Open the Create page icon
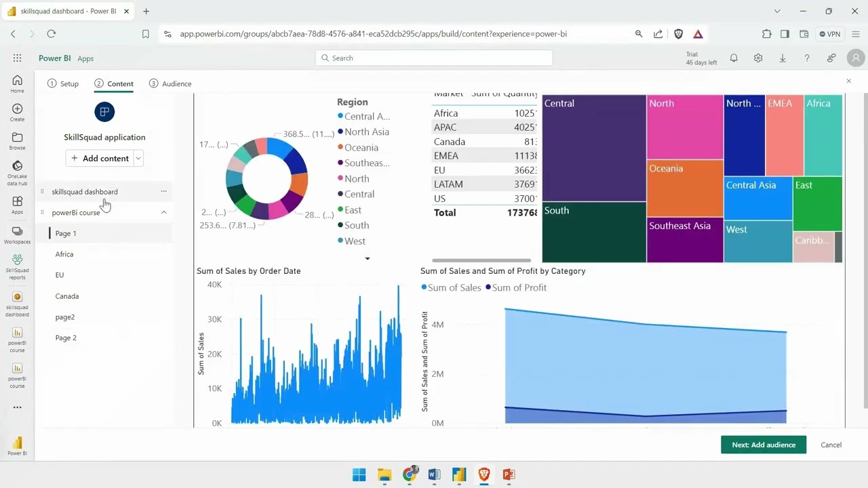The width and height of the screenshot is (868, 488). [17, 113]
